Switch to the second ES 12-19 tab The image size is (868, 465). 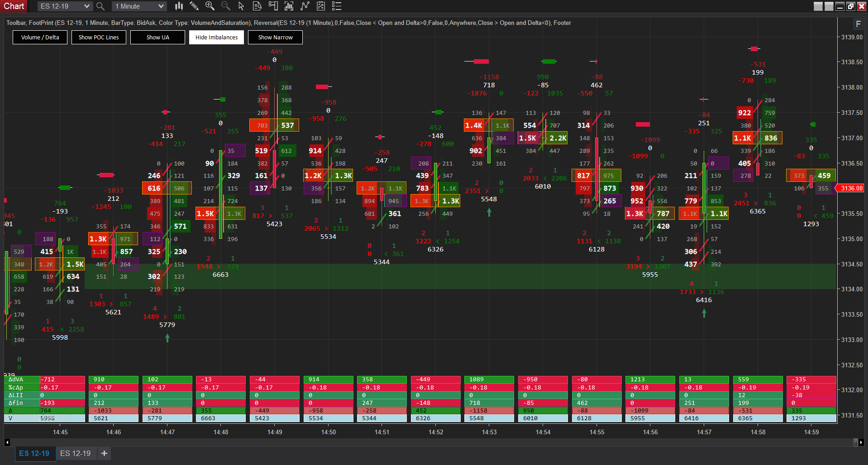[x=75, y=453]
